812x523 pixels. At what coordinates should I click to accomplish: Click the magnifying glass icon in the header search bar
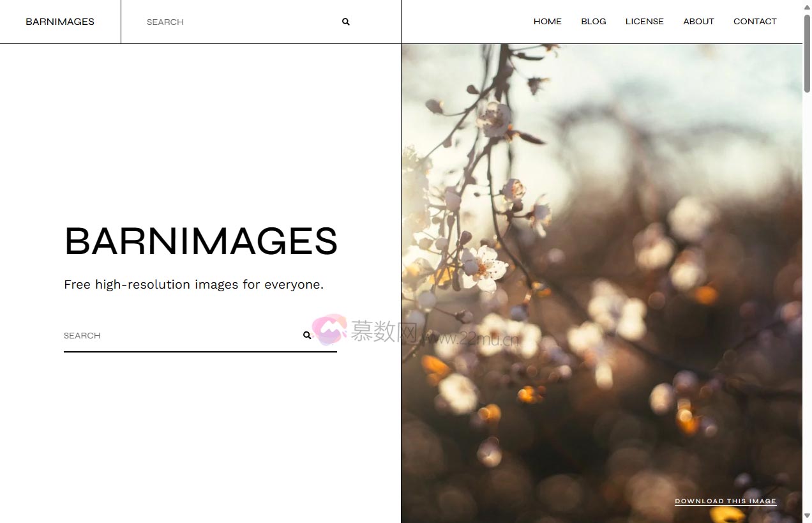tap(345, 22)
